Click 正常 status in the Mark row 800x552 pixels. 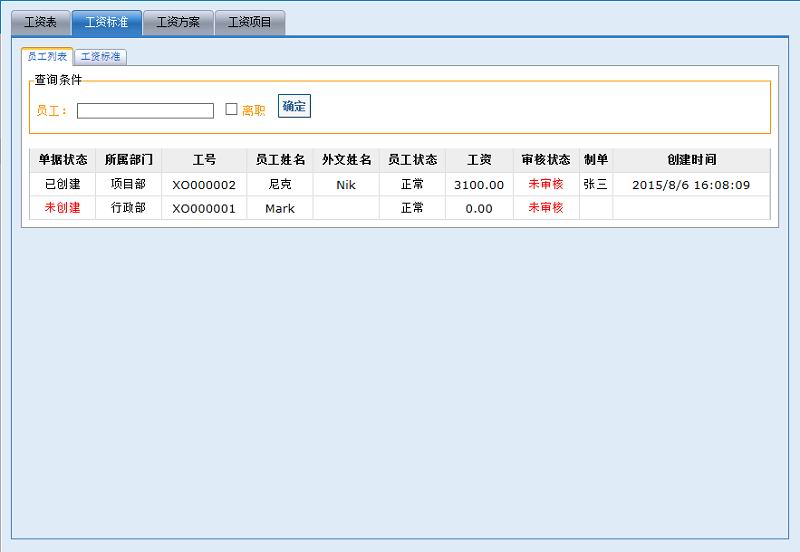pos(412,208)
